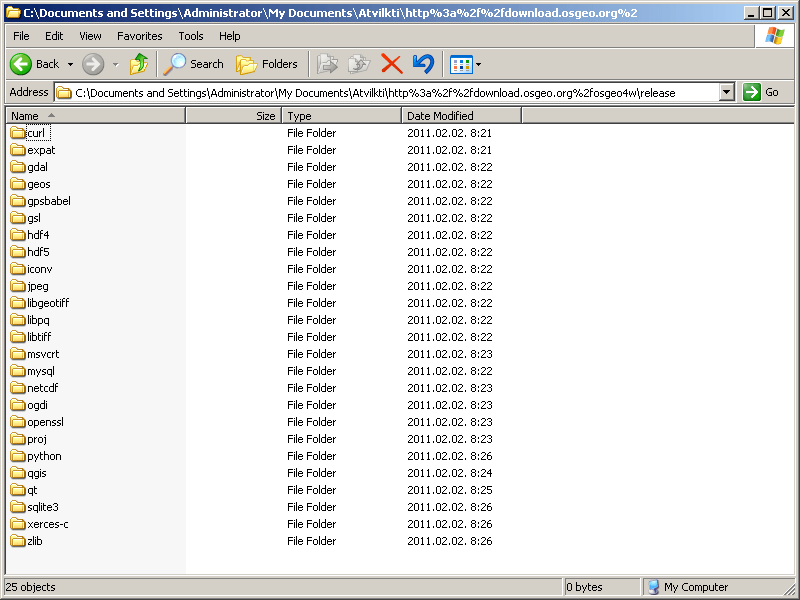The height and width of the screenshot is (600, 800).
Task: Select the libtiff folder icon
Action: click(x=17, y=337)
